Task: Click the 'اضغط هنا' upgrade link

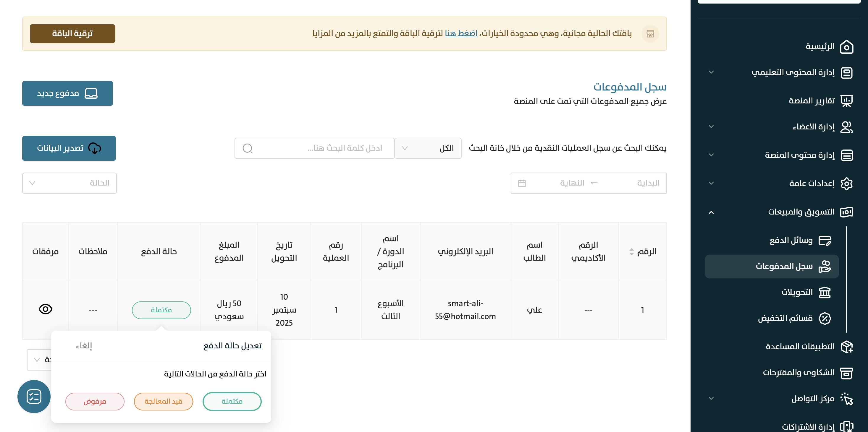Action: tap(461, 33)
